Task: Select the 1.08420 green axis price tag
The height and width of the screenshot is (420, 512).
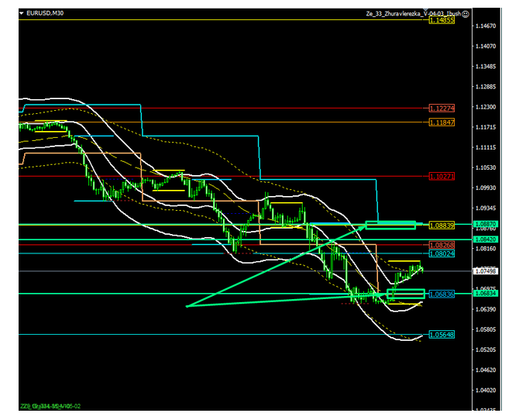Action: click(x=486, y=239)
